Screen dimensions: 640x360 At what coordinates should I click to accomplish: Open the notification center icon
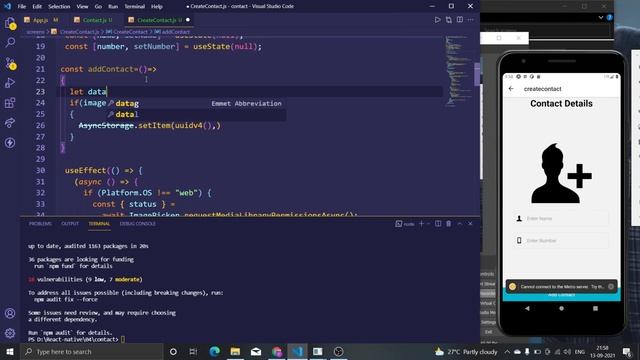coord(627,351)
